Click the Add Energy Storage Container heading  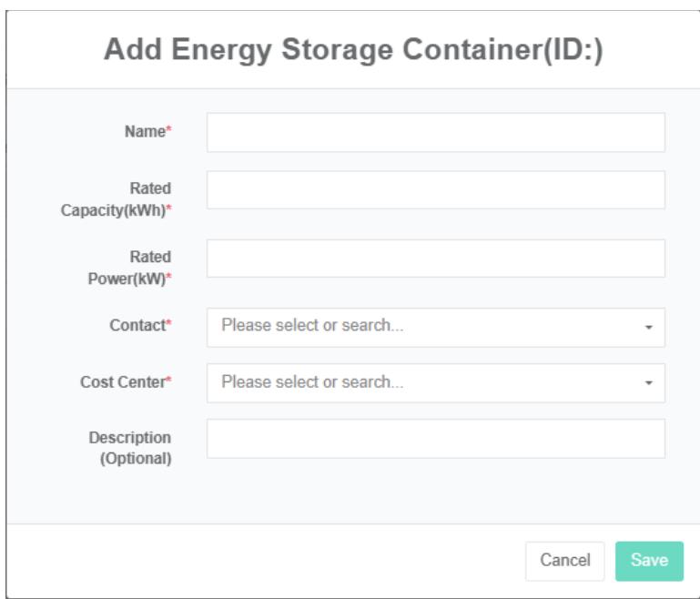[x=353, y=50]
